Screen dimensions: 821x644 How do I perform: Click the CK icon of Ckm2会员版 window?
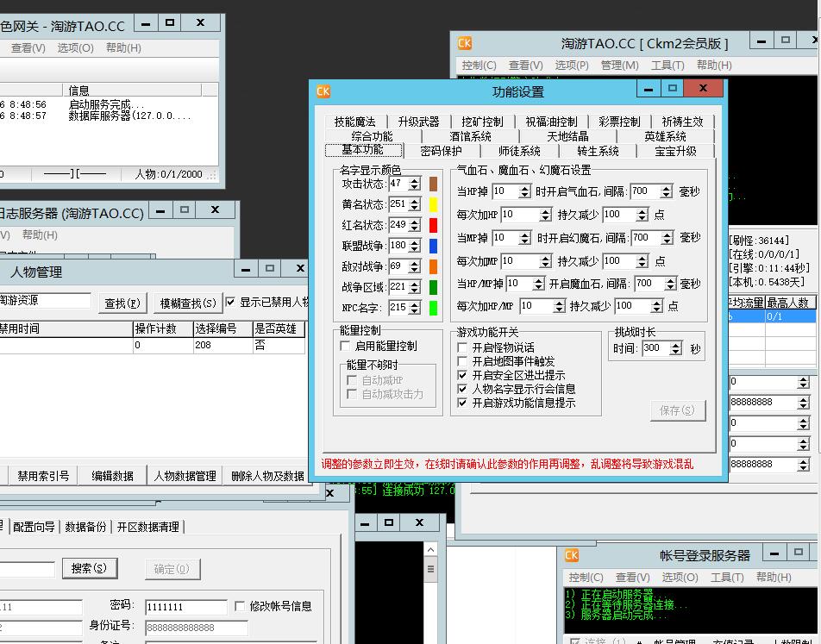464,43
